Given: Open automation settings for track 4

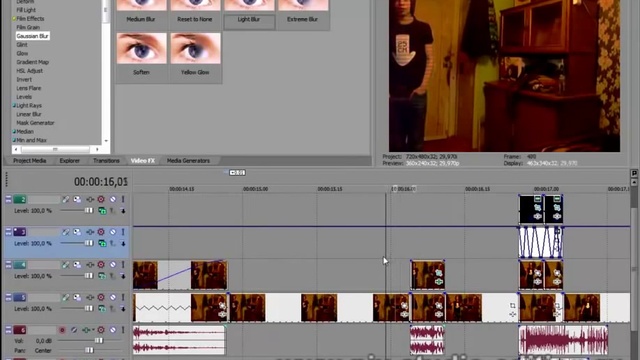Looking at the screenshot, I should click(x=101, y=265).
